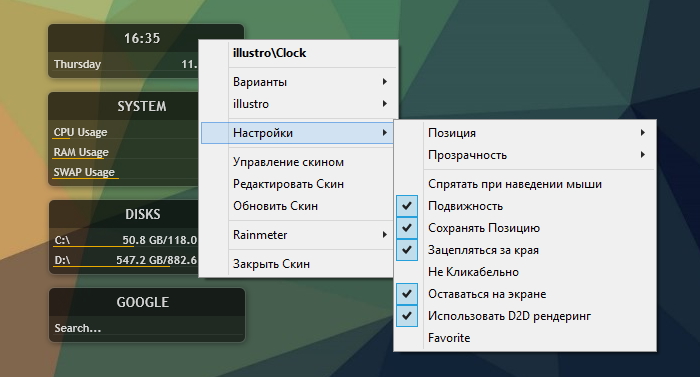Click the 547.2 GB/882.6 disk value
The width and height of the screenshot is (700, 377).
pyautogui.click(x=156, y=260)
